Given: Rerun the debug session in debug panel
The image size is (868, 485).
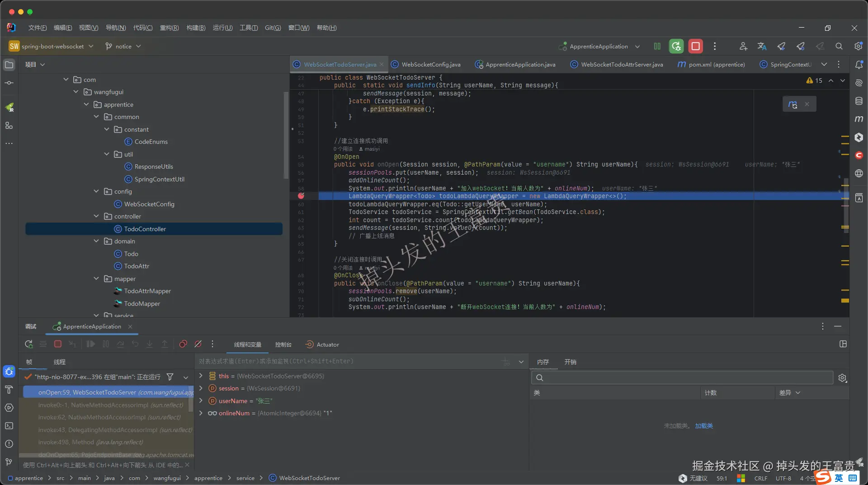Looking at the screenshot, I should click(x=28, y=344).
